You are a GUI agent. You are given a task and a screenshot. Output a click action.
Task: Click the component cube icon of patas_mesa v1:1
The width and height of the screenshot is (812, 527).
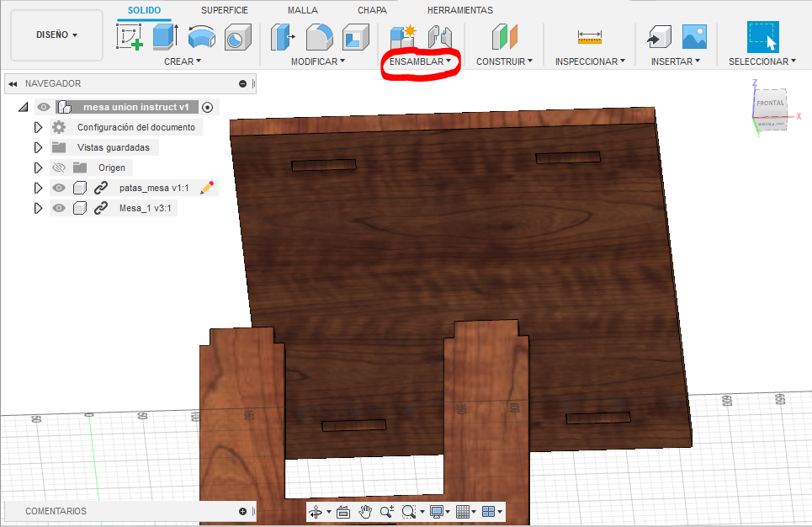pyautogui.click(x=80, y=188)
